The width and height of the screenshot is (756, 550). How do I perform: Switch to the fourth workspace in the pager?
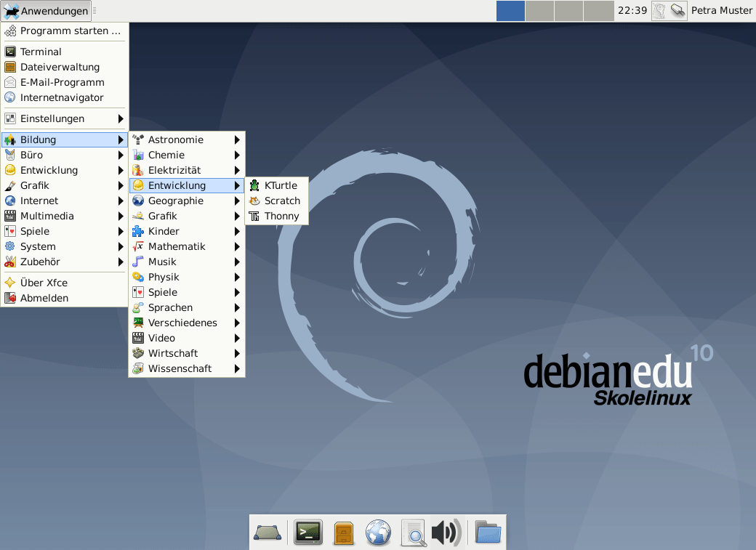point(598,11)
